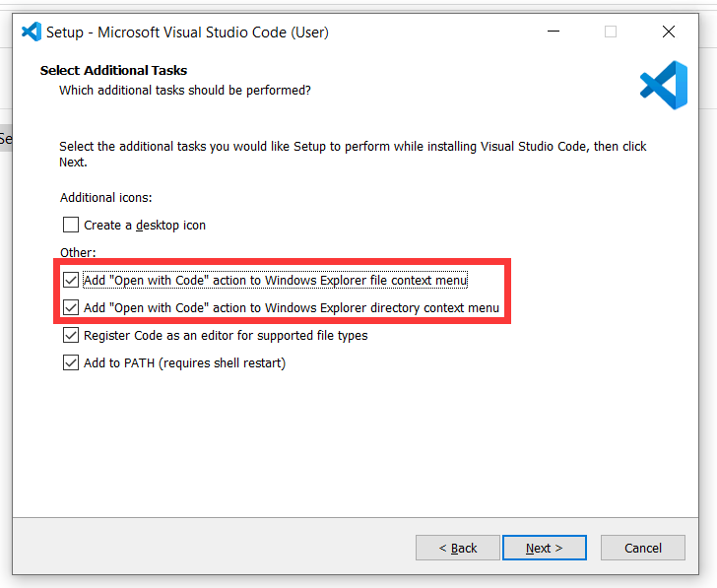The image size is (717, 588).
Task: Close the Setup dialog
Action: (x=669, y=32)
